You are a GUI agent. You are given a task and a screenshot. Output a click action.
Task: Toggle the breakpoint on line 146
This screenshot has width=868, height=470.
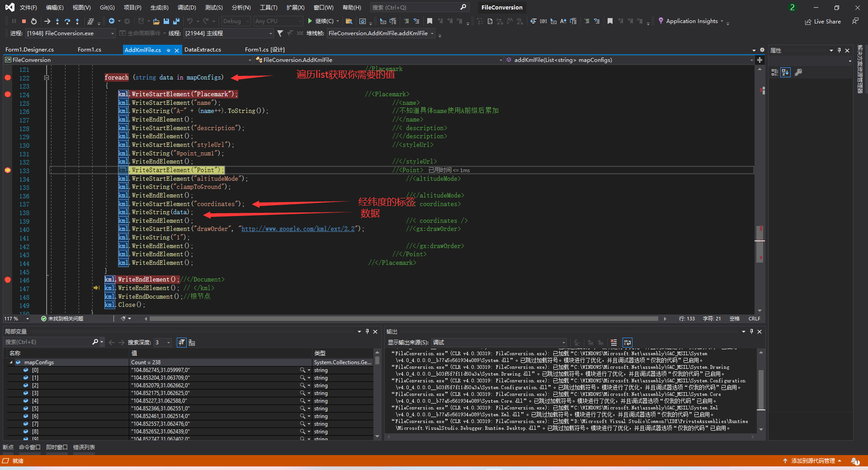pyautogui.click(x=8, y=280)
